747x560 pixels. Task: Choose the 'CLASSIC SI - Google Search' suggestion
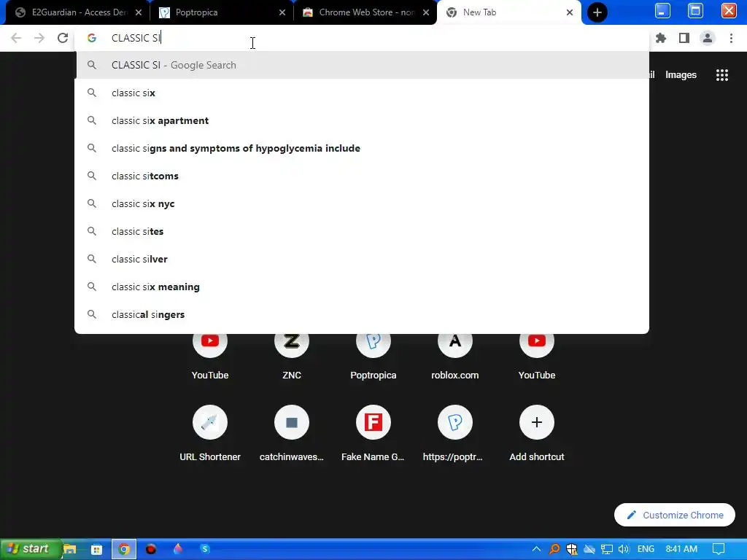coord(362,65)
